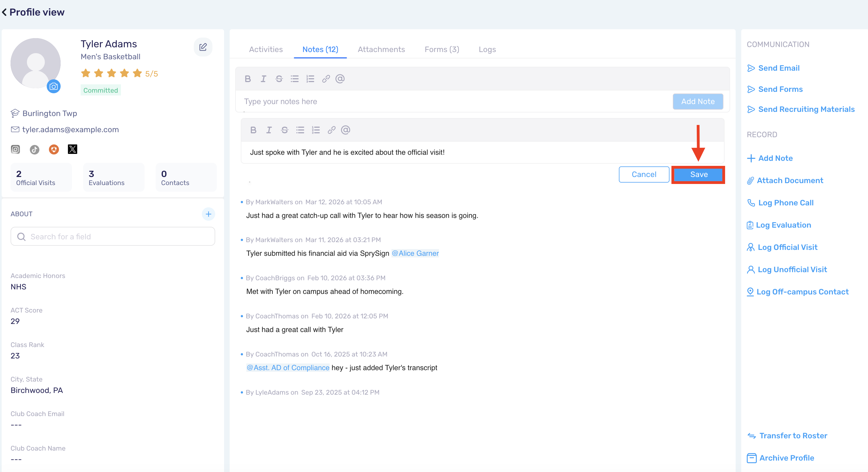Toggle strikethrough in the new note toolbar
The image size is (868, 472).
coord(279,78)
